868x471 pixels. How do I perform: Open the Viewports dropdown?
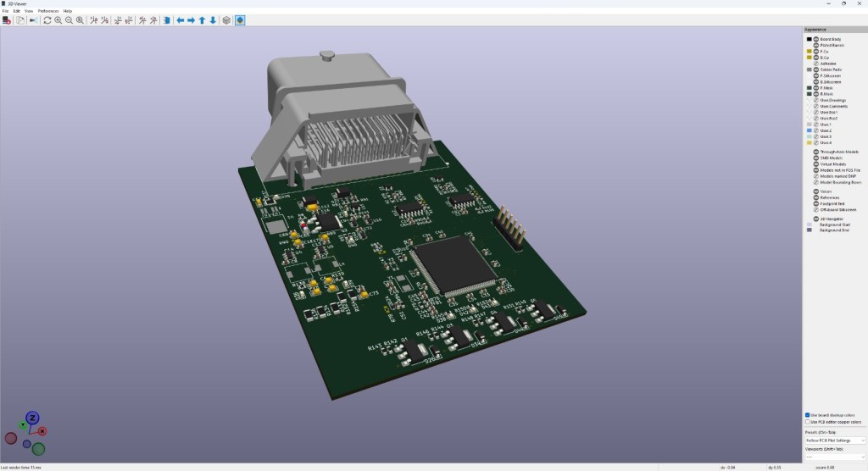click(834, 457)
